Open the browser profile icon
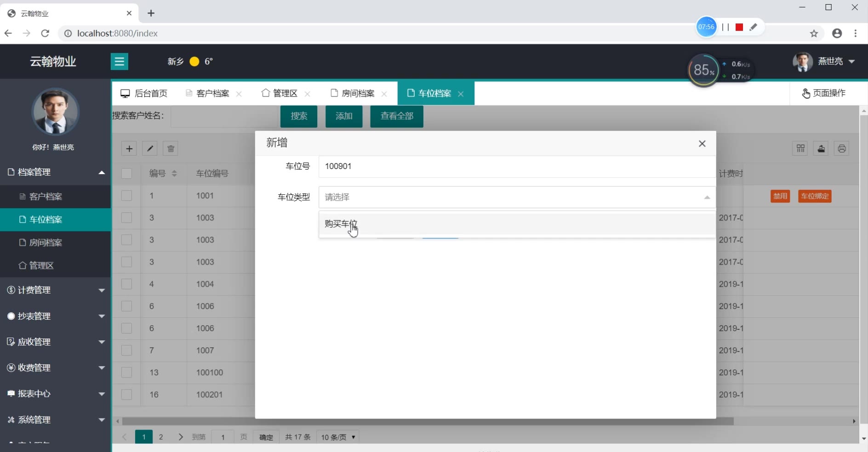The height and width of the screenshot is (452, 868). [x=837, y=33]
